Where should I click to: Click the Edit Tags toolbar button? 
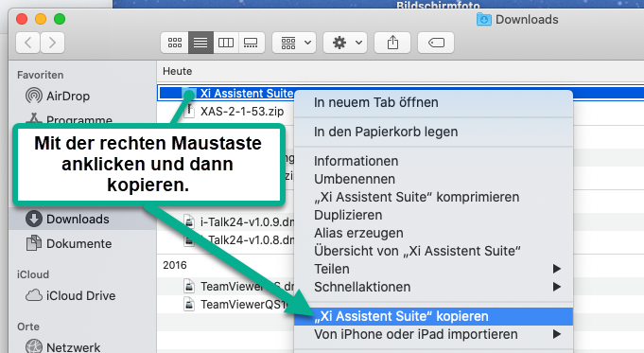pyautogui.click(x=436, y=43)
